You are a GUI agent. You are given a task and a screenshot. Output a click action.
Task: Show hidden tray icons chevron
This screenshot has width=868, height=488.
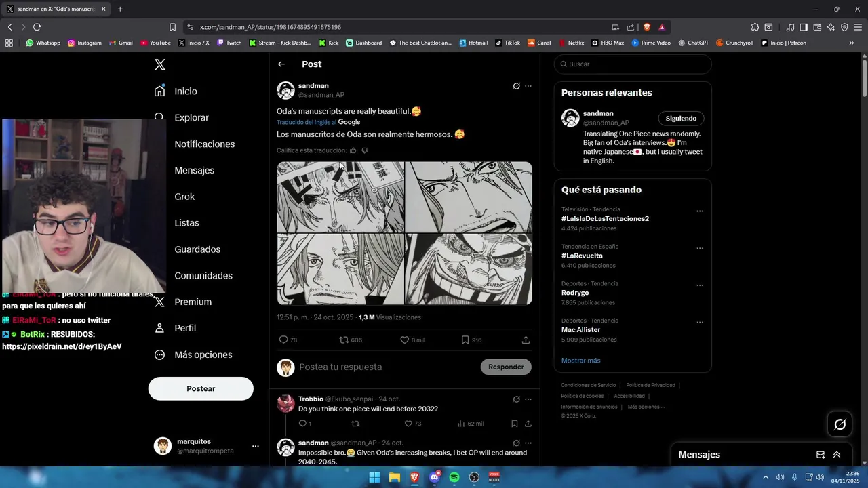tap(766, 477)
